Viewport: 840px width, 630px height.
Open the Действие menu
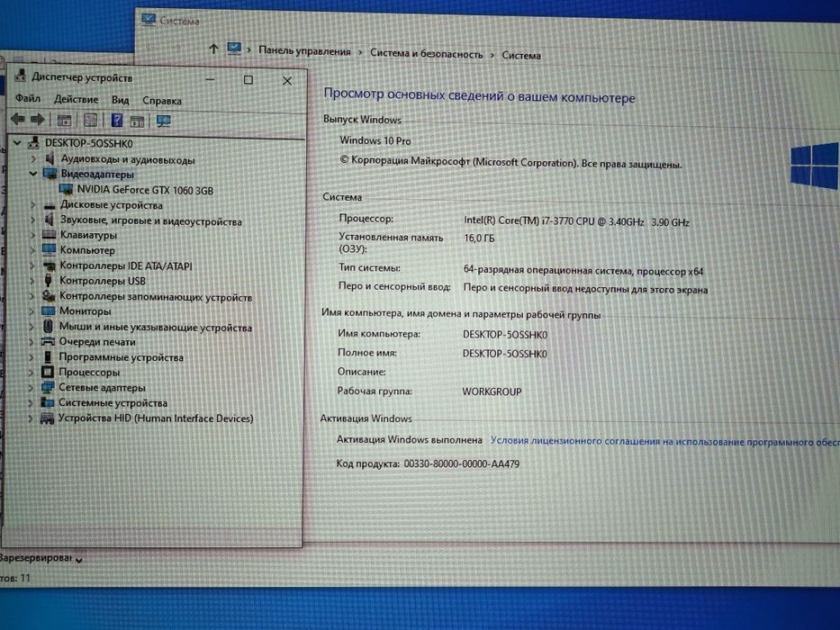(x=76, y=99)
